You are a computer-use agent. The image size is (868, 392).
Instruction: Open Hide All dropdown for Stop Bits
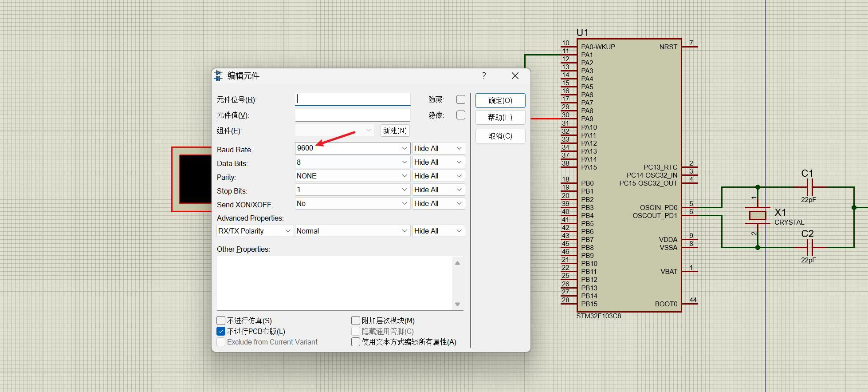(439, 190)
